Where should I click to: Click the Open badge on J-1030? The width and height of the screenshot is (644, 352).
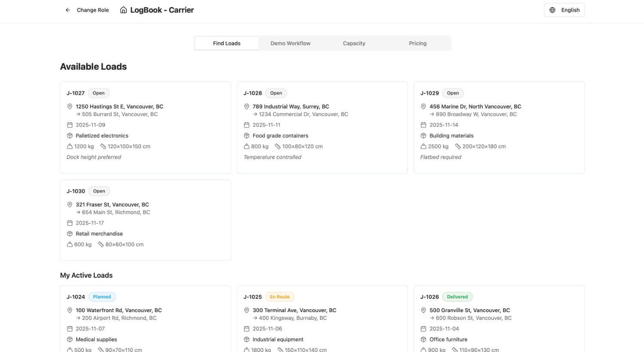coord(99,191)
